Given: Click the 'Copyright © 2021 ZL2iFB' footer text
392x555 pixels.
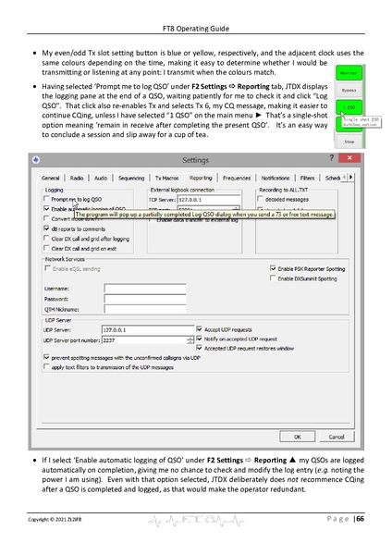Looking at the screenshot, I should pos(55,520).
